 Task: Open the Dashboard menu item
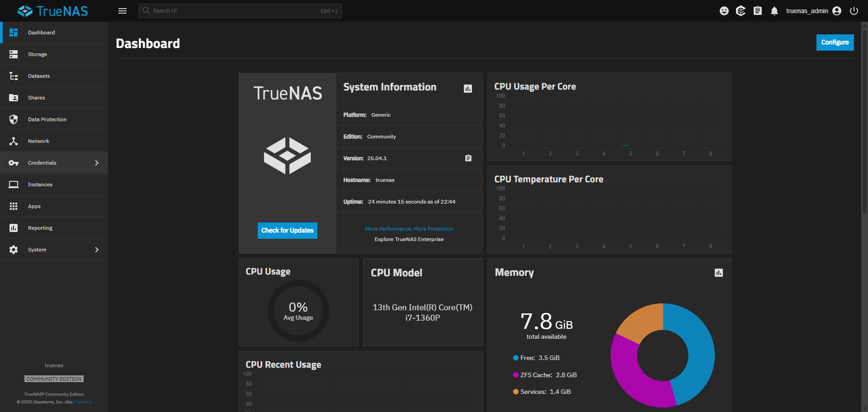tap(54, 33)
